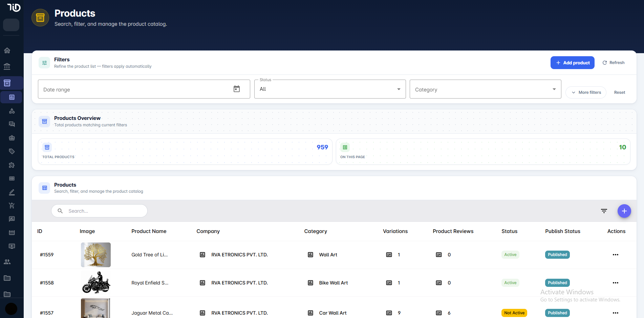Screen dimensions: 644x318
Task: Click product name Gold Tree of Li...
Action: [150, 255]
